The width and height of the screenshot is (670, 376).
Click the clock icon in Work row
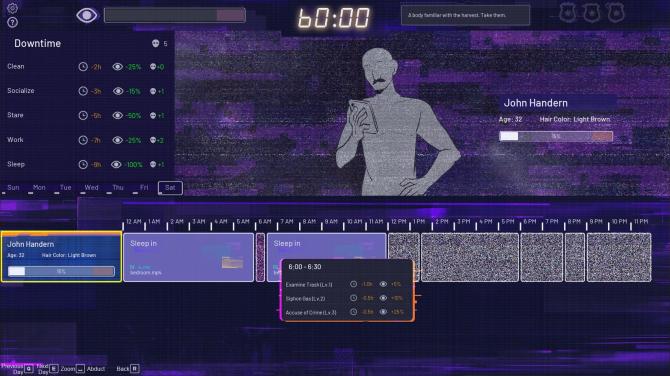(83, 140)
